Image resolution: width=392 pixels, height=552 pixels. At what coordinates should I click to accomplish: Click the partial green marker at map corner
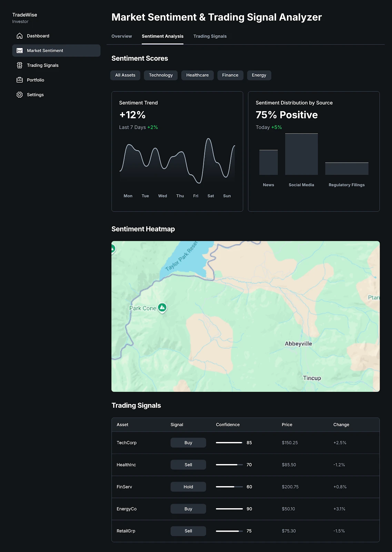pos(113,248)
